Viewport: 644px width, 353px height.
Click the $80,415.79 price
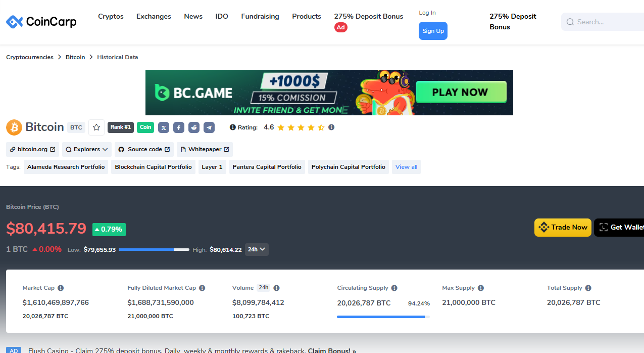click(x=46, y=228)
